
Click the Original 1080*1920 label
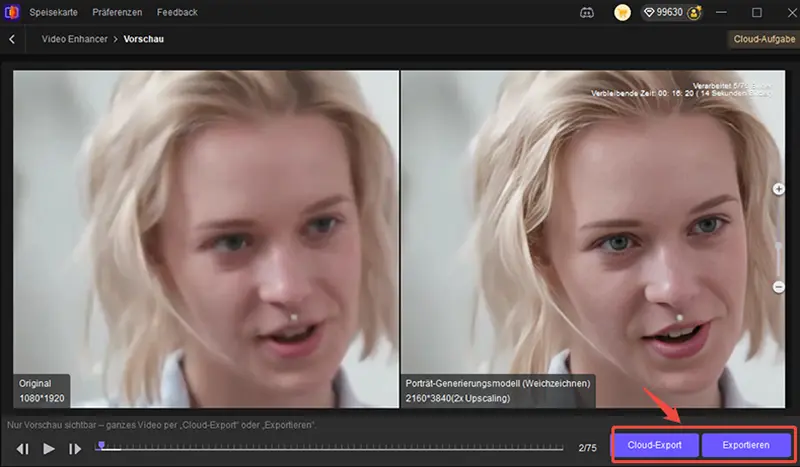42,391
